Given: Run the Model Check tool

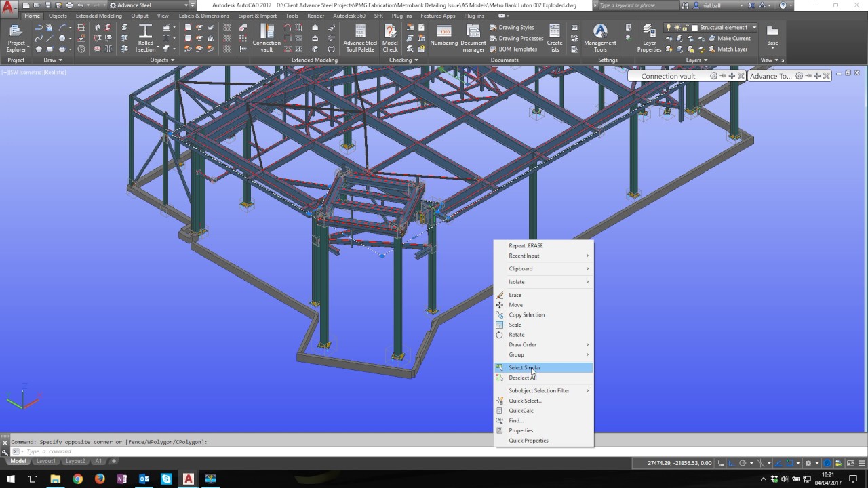Looking at the screenshot, I should point(390,39).
